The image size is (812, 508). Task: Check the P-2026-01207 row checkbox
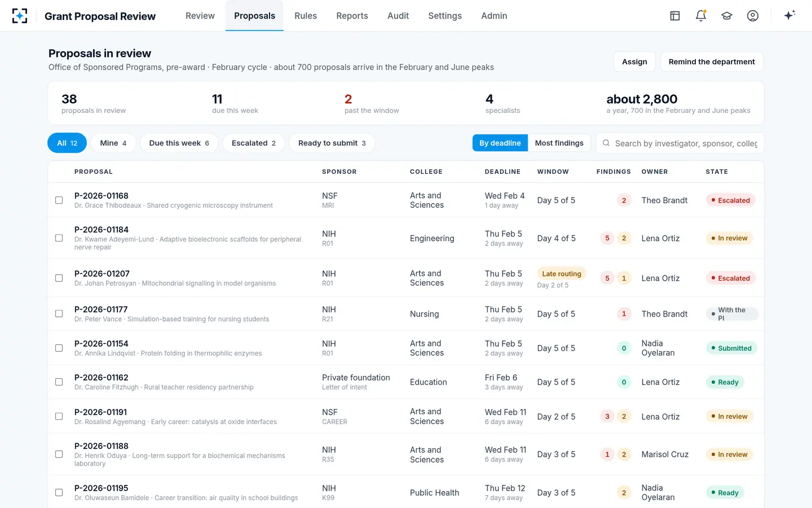59,278
